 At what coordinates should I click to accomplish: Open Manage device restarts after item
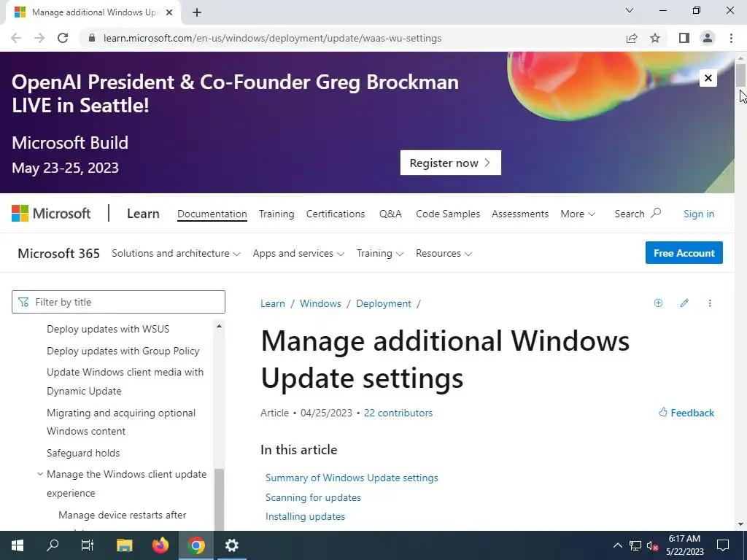click(122, 515)
